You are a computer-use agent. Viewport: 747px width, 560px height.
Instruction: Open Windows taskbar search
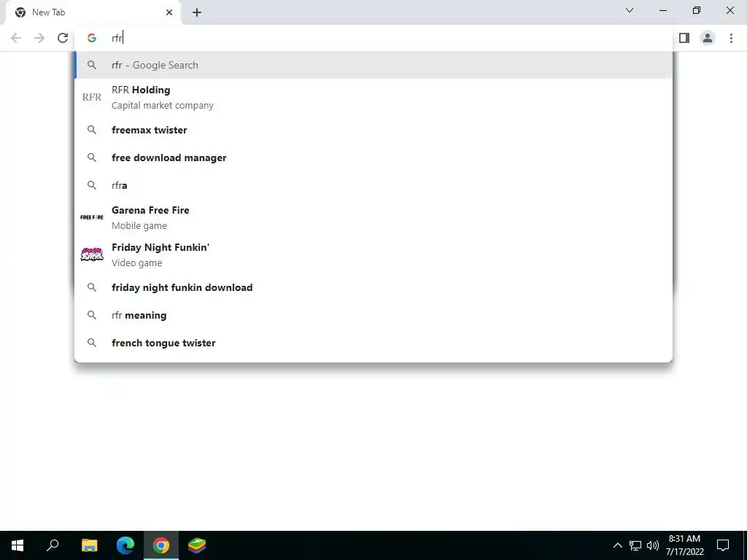(x=53, y=545)
